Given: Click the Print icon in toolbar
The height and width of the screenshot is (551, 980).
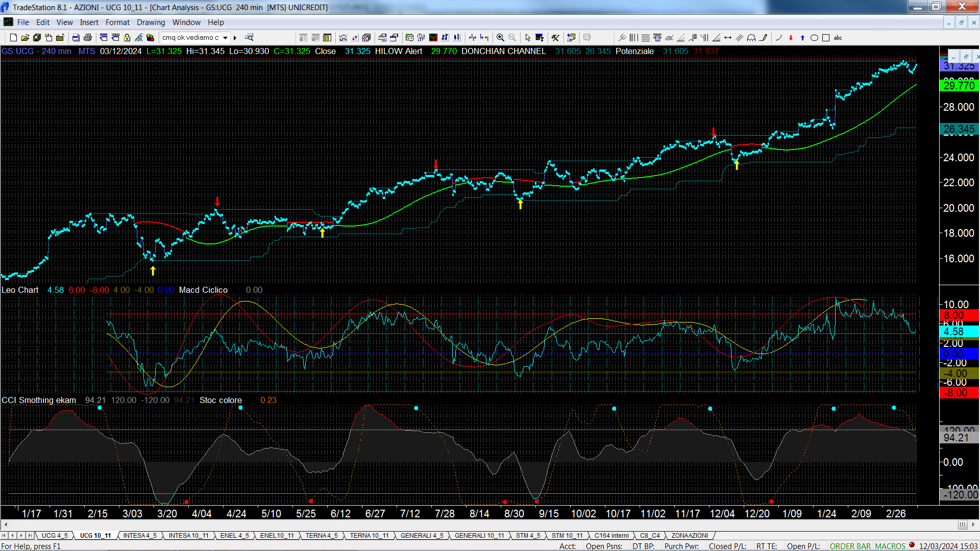Looking at the screenshot, I should point(88,37).
